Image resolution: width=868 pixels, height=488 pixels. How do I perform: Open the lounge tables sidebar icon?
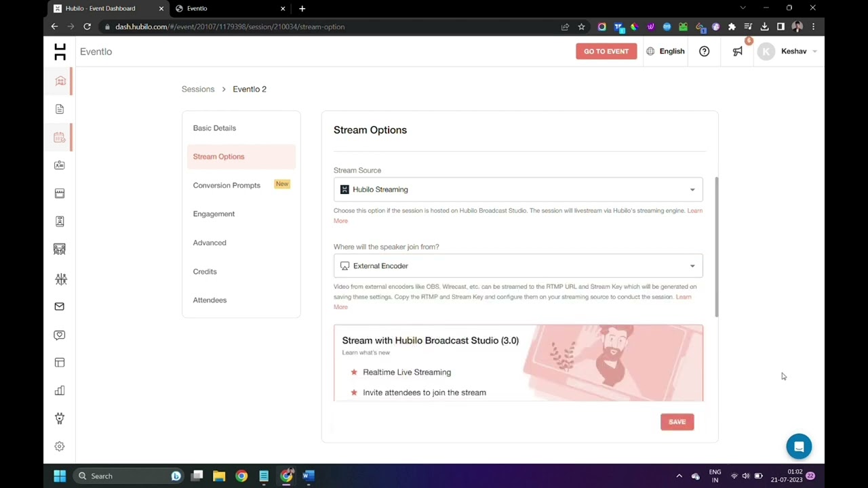click(x=60, y=249)
